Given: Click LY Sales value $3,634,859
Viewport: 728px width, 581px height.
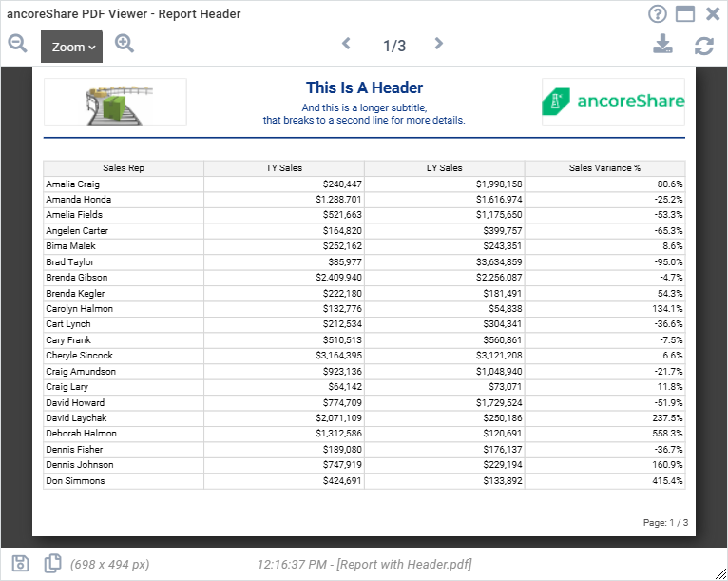Looking at the screenshot, I should 499,262.
